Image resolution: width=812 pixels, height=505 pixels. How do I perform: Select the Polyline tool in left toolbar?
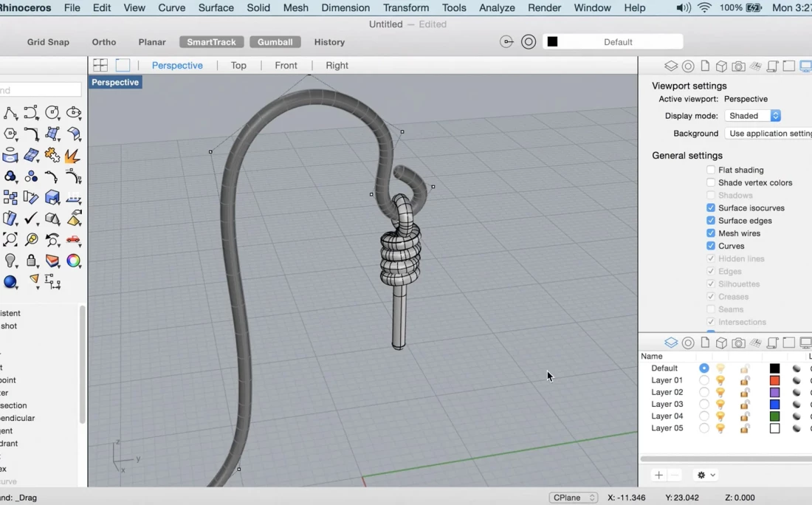10,112
